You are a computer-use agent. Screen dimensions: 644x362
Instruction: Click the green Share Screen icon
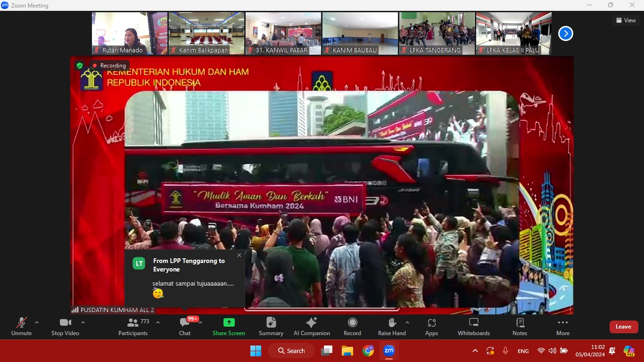pyautogui.click(x=229, y=323)
